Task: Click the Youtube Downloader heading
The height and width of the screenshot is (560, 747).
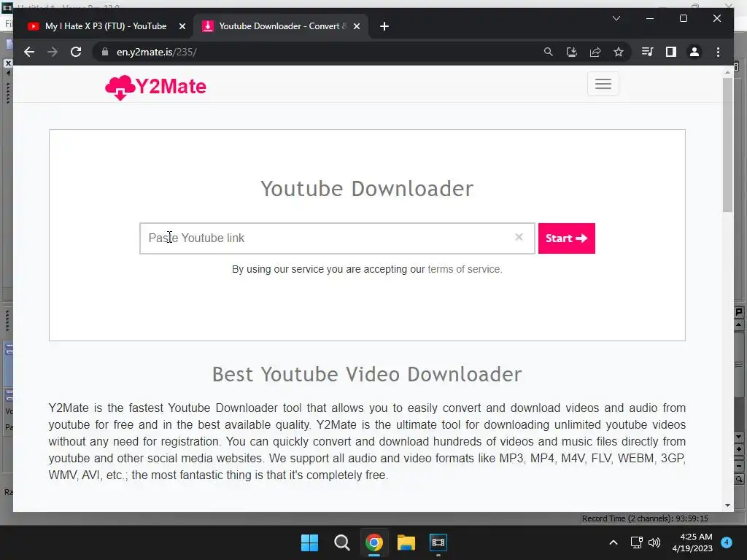Action: [367, 189]
